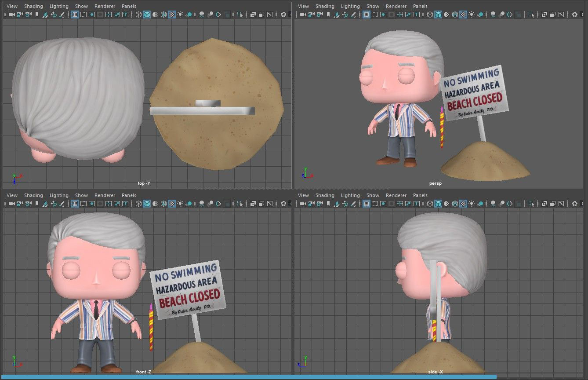Click Use Default Material icon in persp panel
588x380 pixels.
point(446,15)
